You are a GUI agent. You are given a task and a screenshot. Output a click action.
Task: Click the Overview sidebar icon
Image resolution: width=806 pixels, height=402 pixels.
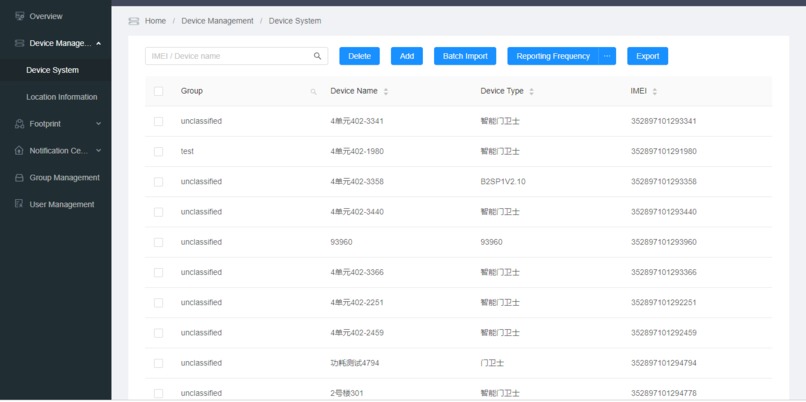point(20,16)
